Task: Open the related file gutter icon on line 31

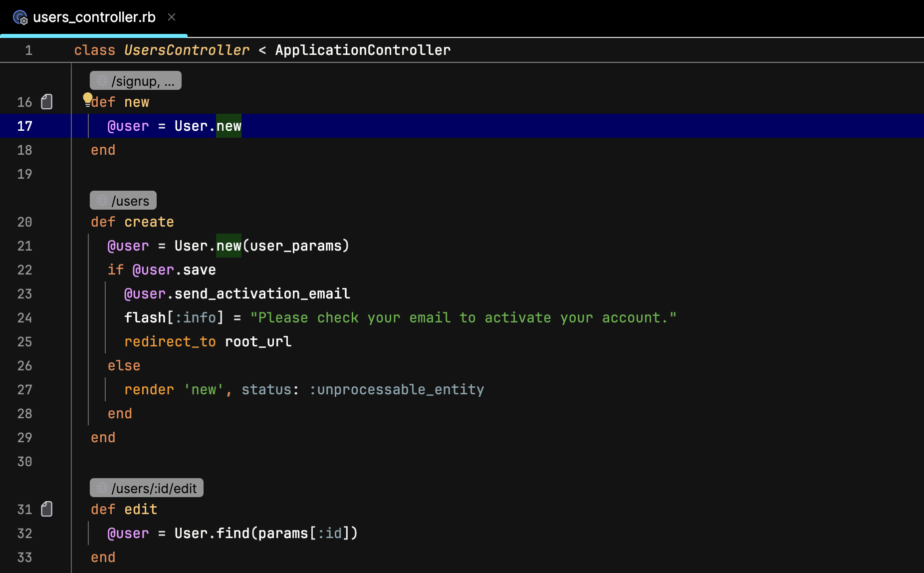Action: (x=46, y=509)
